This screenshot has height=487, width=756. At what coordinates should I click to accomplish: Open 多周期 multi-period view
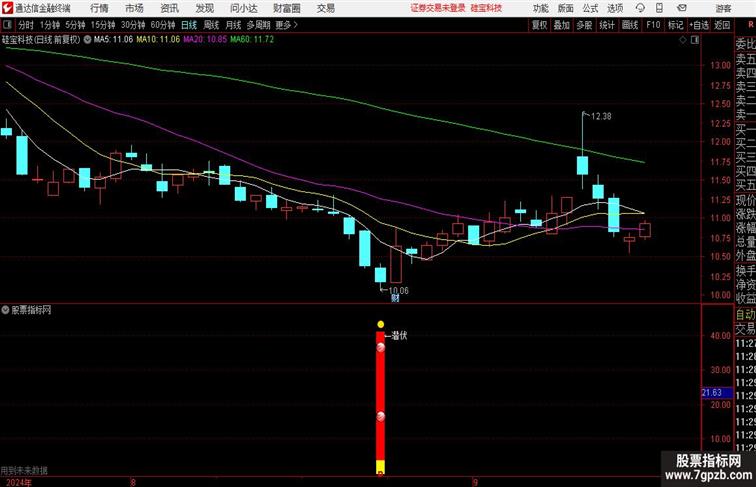tap(258, 25)
